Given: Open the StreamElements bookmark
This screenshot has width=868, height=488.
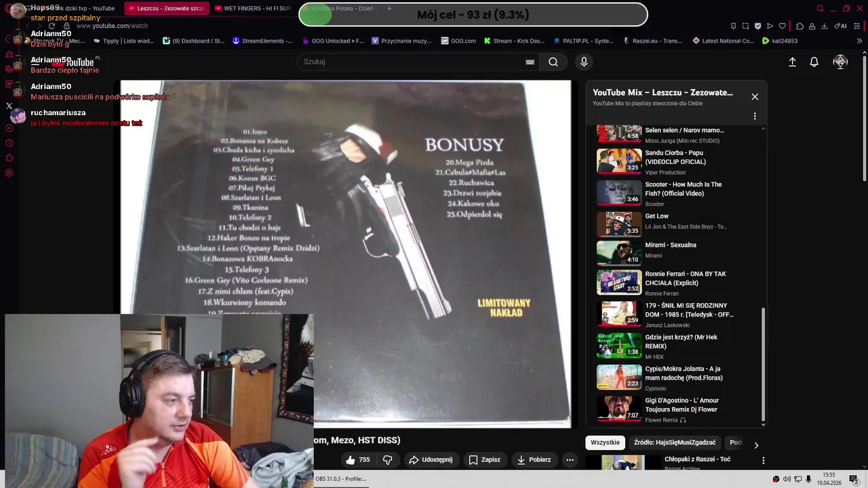Looking at the screenshot, I should click(262, 41).
